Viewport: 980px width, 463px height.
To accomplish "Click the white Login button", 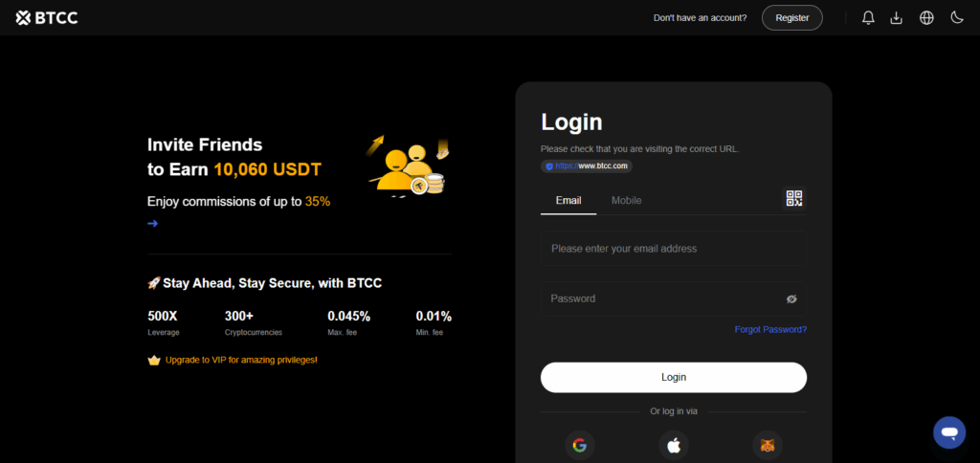I will click(673, 378).
